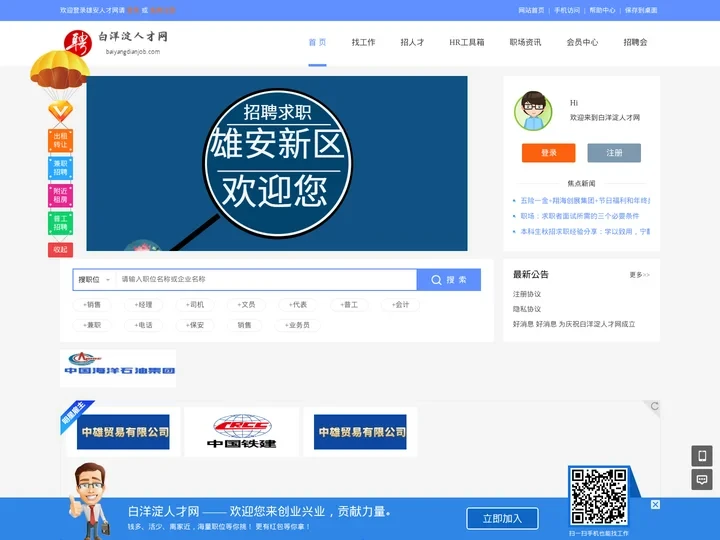Image resolution: width=720 pixels, height=540 pixels.
Task: Click the 雄安新区 欢迎您 banner image
Action: pos(277,163)
